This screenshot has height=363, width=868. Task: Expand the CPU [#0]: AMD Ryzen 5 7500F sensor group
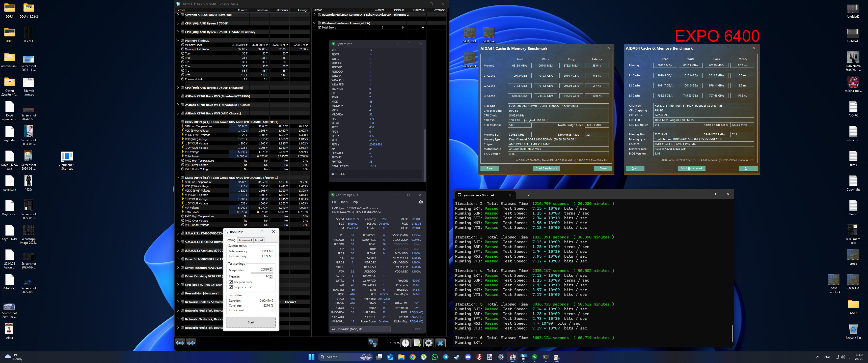(178, 24)
